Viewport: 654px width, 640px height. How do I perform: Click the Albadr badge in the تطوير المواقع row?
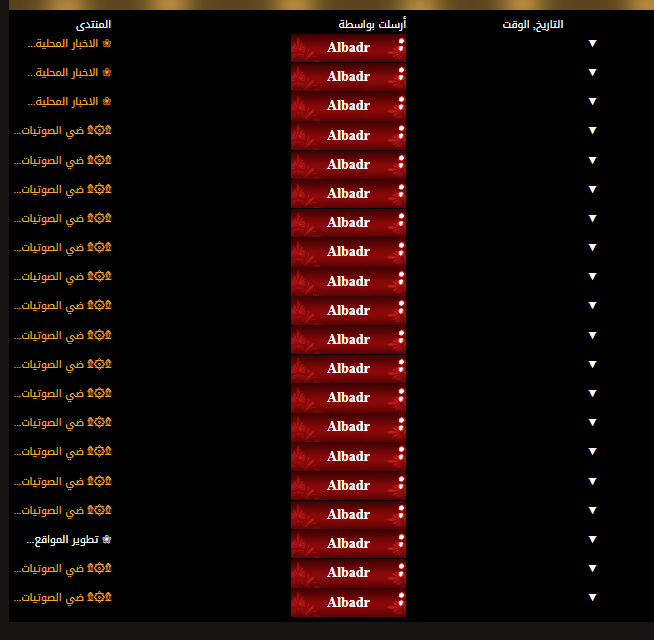click(x=348, y=543)
